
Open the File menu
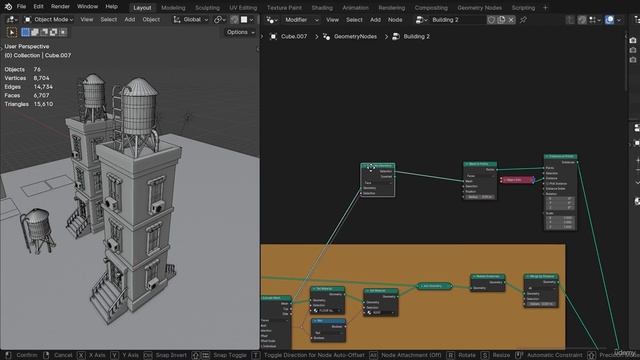pyautogui.click(x=21, y=7)
